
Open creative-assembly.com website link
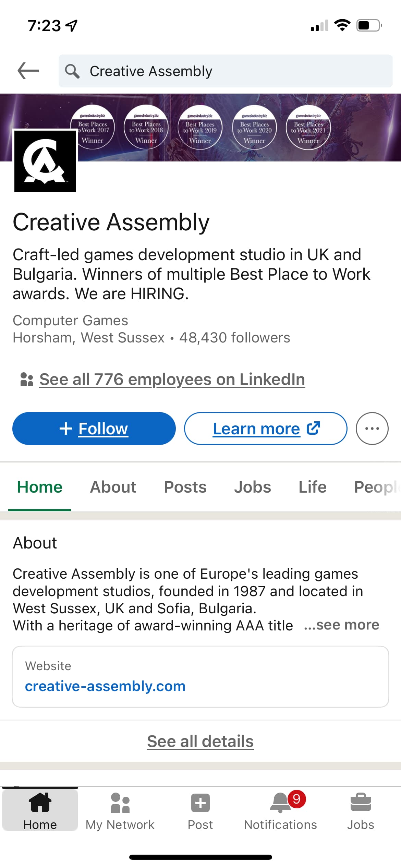[105, 686]
